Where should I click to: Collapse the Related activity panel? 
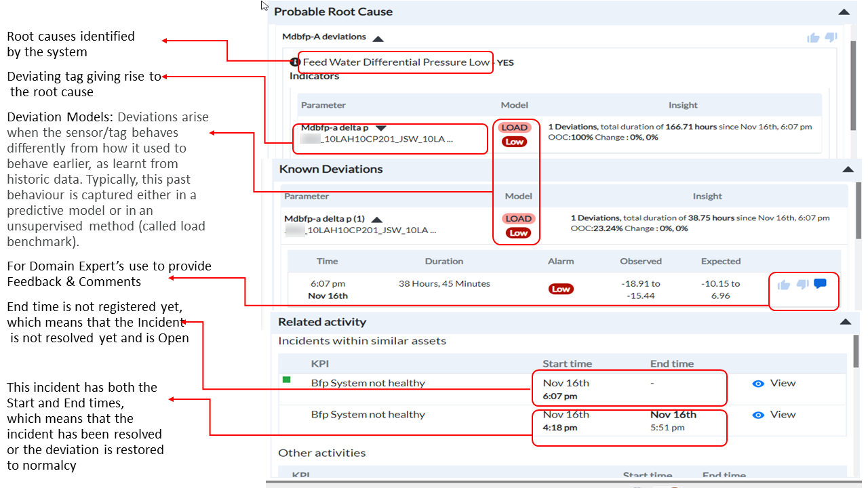pyautogui.click(x=844, y=323)
